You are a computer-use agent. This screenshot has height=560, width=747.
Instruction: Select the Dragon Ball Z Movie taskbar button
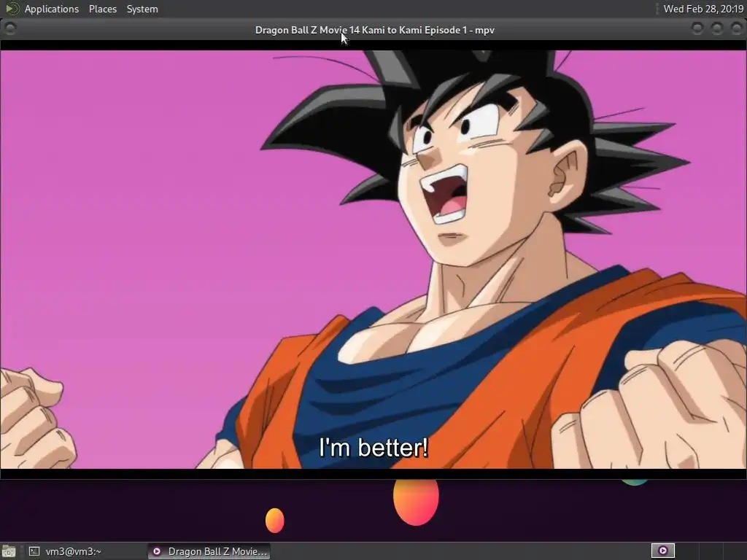tap(209, 551)
